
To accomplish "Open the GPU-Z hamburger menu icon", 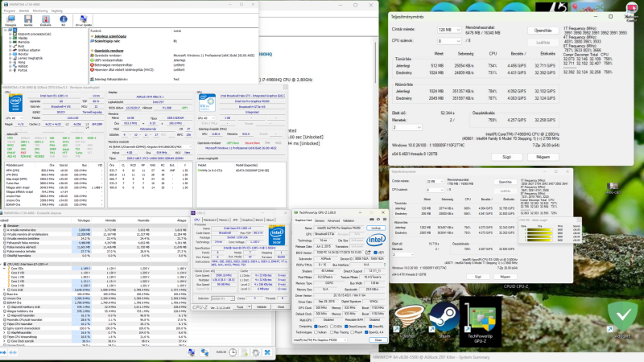I will pyautogui.click(x=385, y=219).
